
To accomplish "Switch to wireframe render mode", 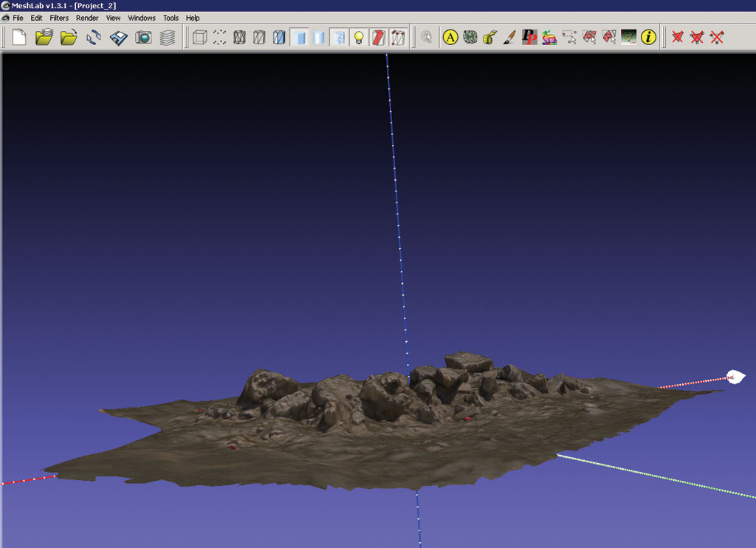I will click(239, 37).
